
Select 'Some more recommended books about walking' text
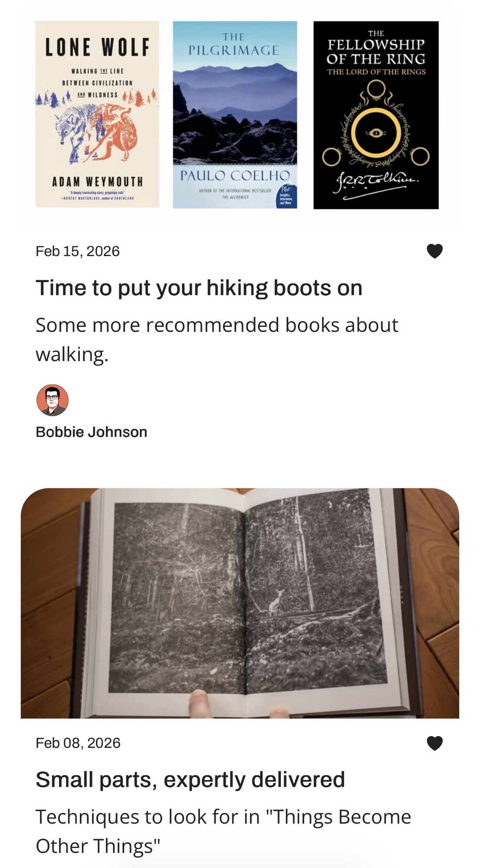tap(217, 339)
